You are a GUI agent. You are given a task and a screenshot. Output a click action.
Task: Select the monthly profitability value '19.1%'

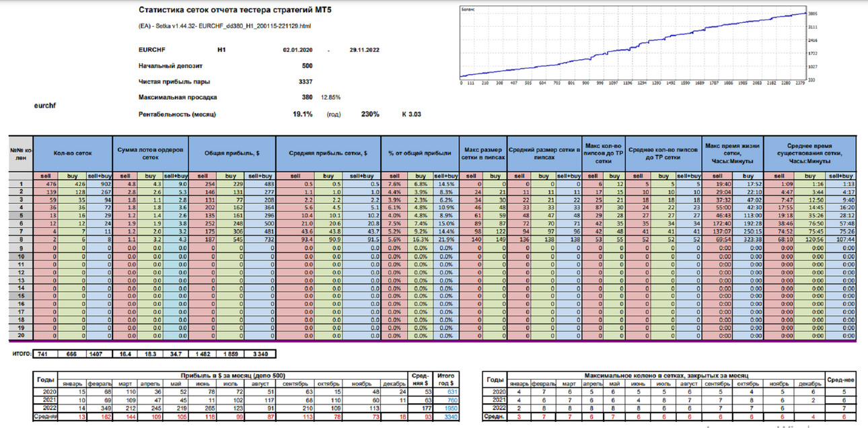click(302, 114)
